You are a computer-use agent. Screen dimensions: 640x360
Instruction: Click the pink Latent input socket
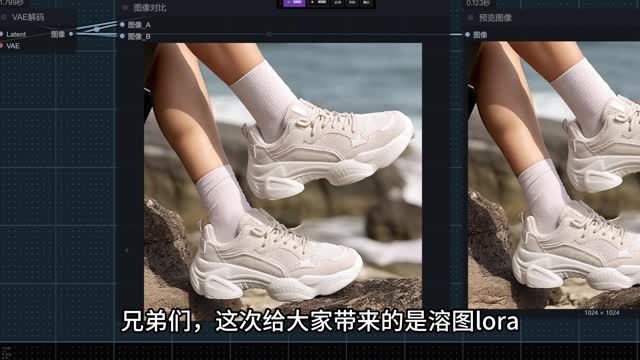click(x=1, y=34)
